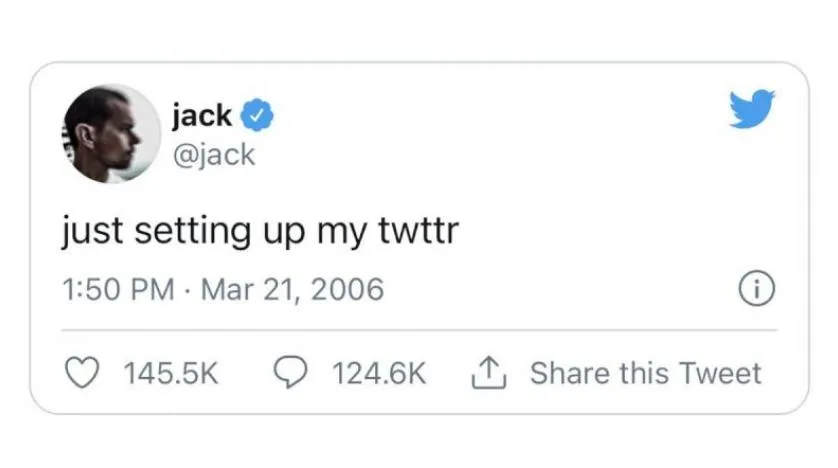This screenshot has width=838, height=468.
Task: Click the Twitter bird logo
Action: [751, 108]
